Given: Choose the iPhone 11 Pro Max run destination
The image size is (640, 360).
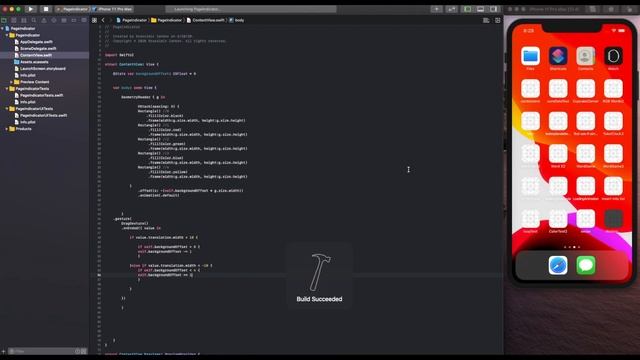Looking at the screenshot, I should [113, 9].
